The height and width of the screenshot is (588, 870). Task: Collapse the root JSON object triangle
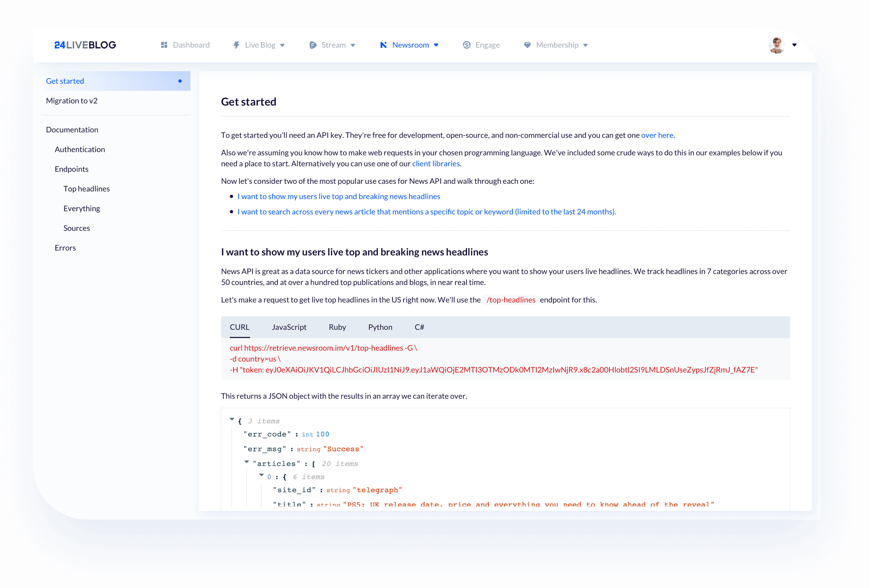232,419
